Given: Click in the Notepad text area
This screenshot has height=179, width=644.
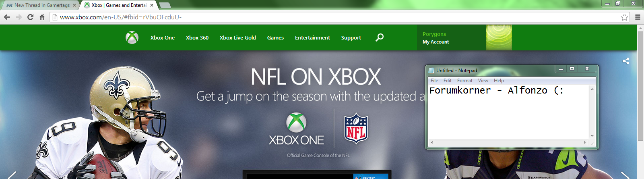Looking at the screenshot, I should 508,112.
